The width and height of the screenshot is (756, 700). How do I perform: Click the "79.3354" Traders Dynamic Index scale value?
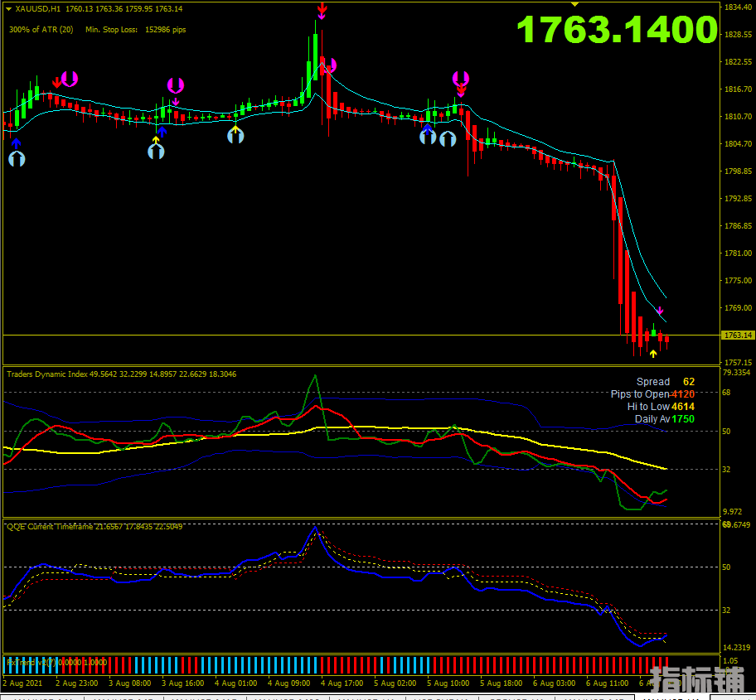pyautogui.click(x=736, y=373)
